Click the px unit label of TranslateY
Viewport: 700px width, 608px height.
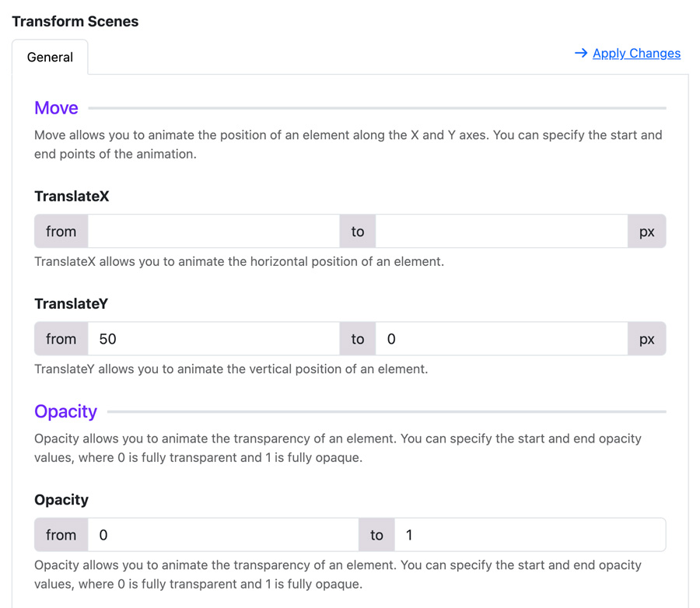pyautogui.click(x=647, y=339)
